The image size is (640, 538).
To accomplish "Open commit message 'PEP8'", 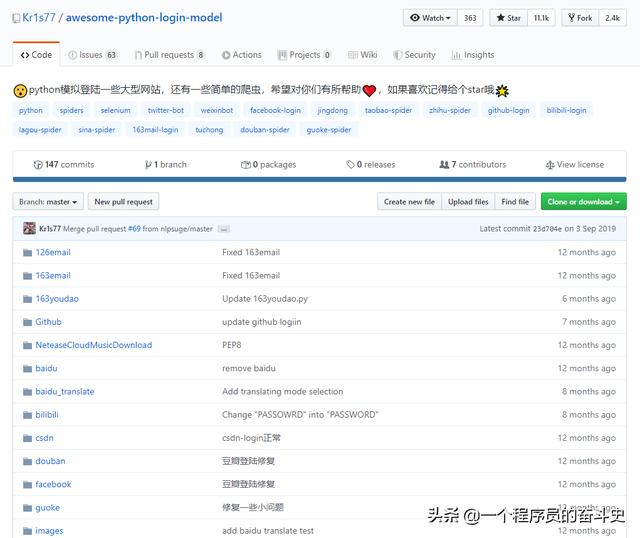I will (232, 345).
